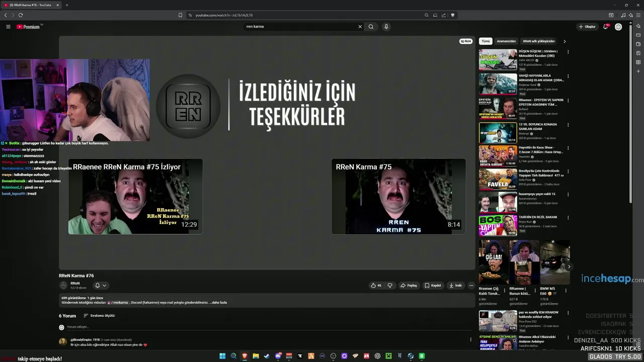Open end-screen video 'RReN Karma #75'
The height and width of the screenshot is (362, 644).
(398, 197)
